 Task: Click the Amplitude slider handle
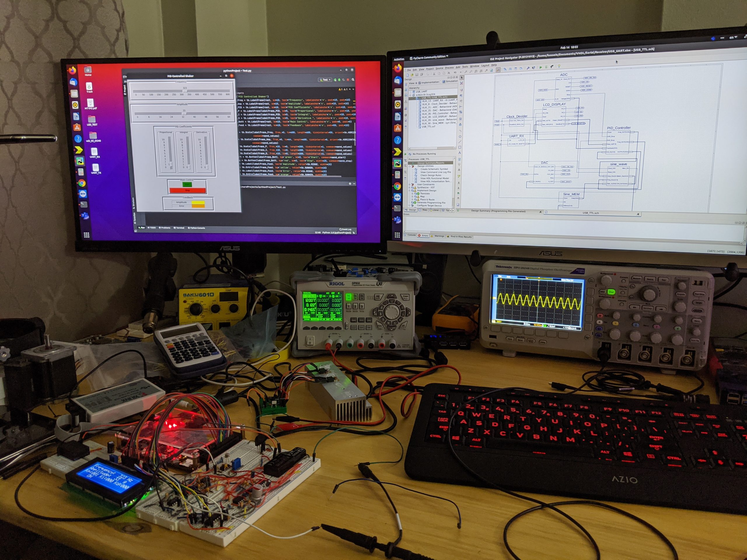pyautogui.click(x=184, y=114)
